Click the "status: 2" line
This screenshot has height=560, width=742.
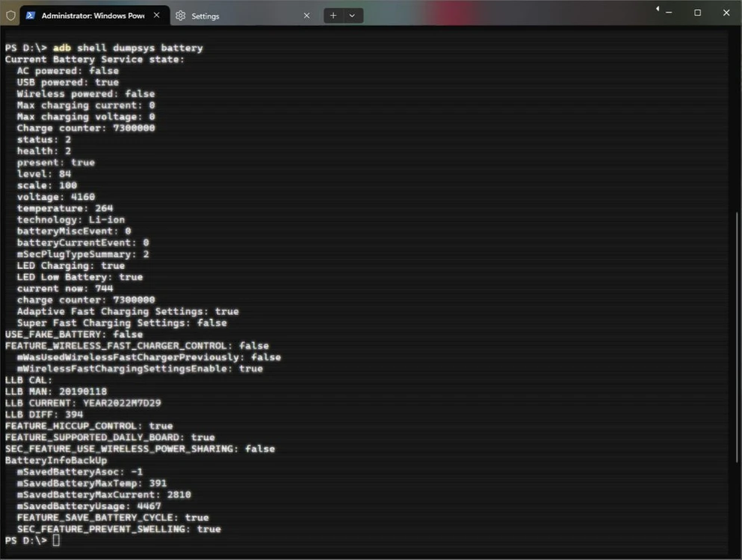[44, 140]
